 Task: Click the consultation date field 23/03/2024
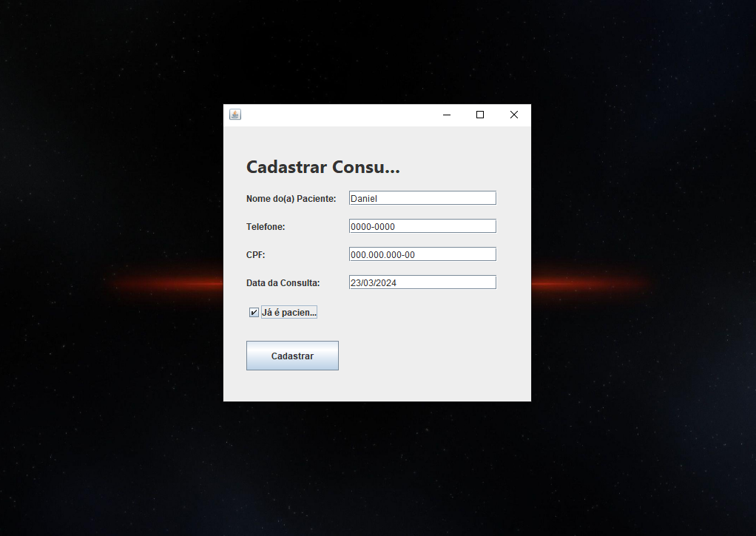point(422,282)
